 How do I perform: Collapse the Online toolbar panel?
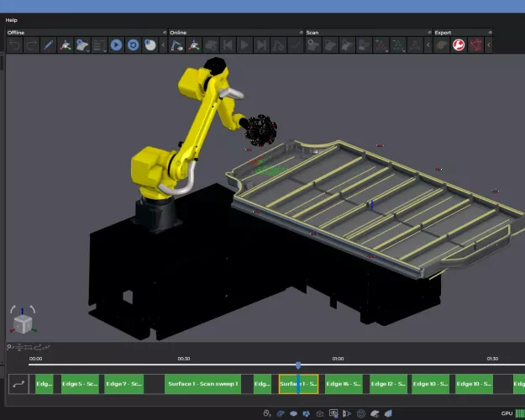pos(300,33)
